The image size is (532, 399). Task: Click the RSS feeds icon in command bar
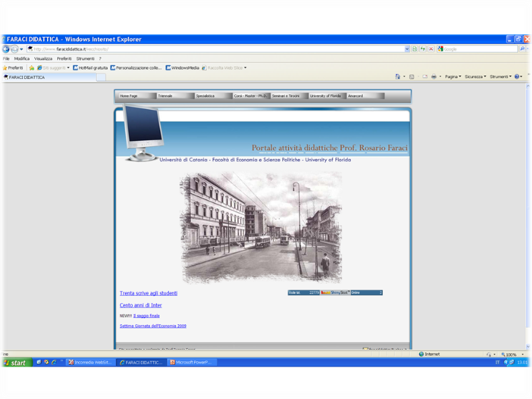click(411, 77)
